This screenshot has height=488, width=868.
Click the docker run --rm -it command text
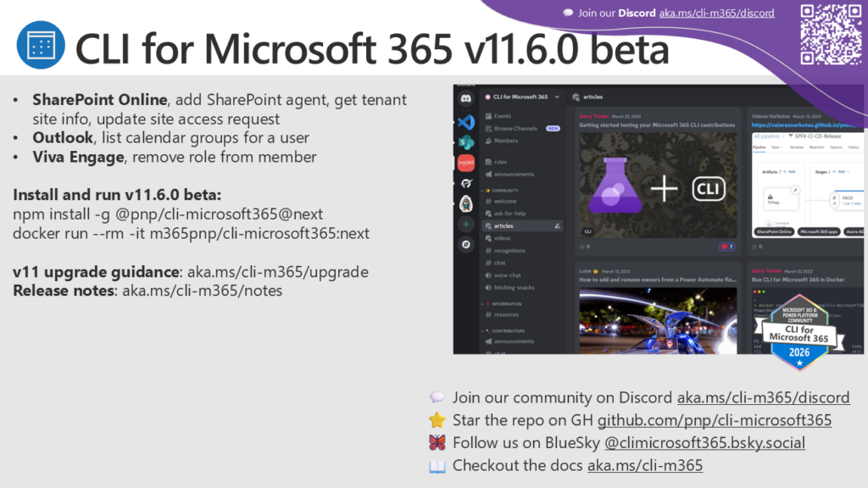coord(191,234)
